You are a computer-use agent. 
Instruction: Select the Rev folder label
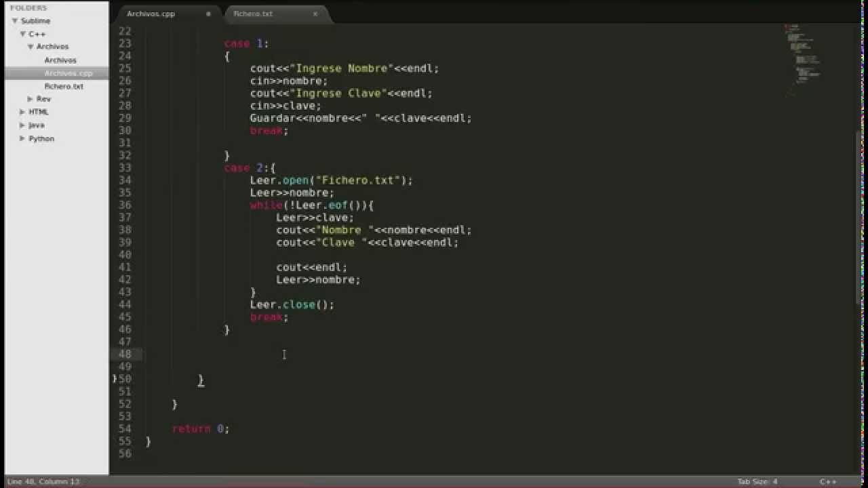(x=43, y=99)
